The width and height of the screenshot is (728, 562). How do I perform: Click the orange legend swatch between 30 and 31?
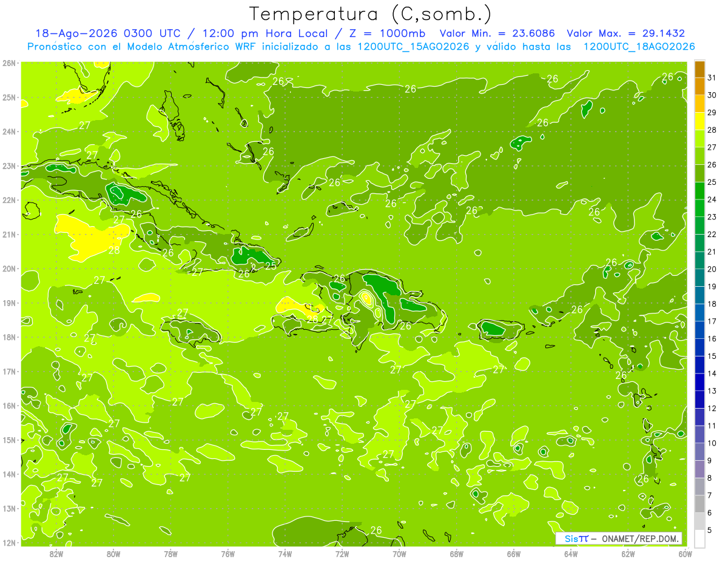point(699,86)
